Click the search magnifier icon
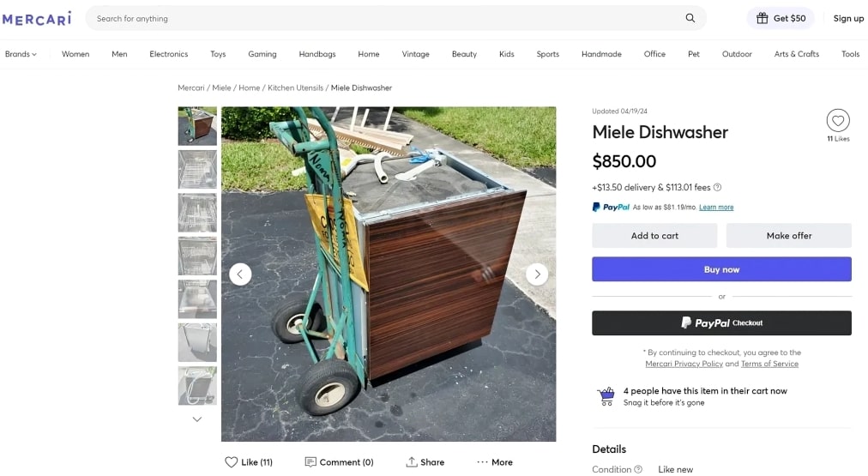This screenshot has width=868, height=476. tap(690, 18)
